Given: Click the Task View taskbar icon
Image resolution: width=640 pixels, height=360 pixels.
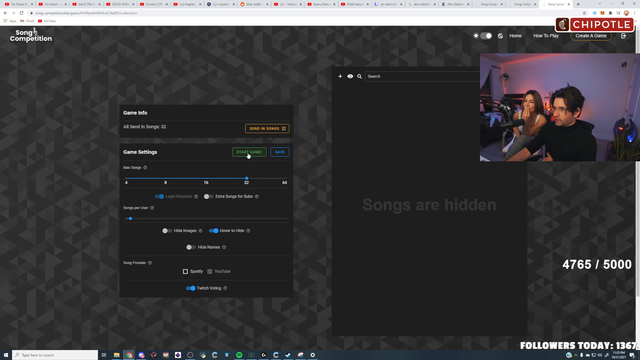Looking at the screenshot, I should pyautogui.click(x=104, y=355).
